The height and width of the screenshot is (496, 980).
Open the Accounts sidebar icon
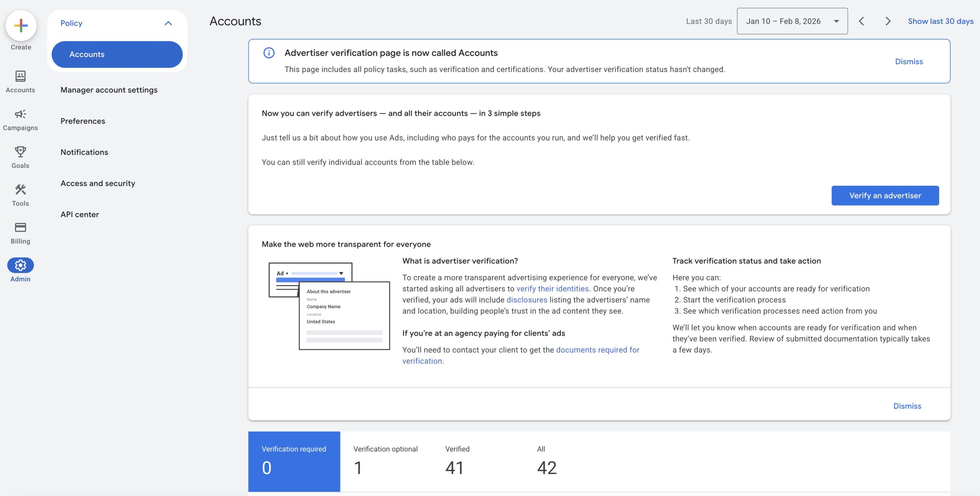coord(20,76)
